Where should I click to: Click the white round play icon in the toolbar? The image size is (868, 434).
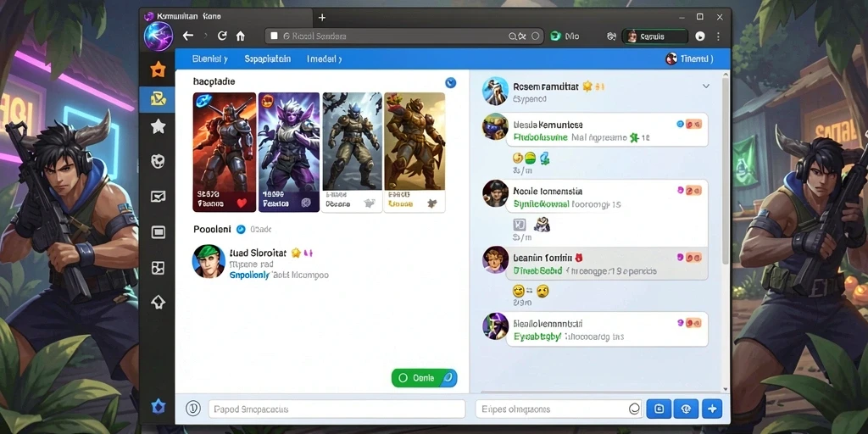(700, 36)
